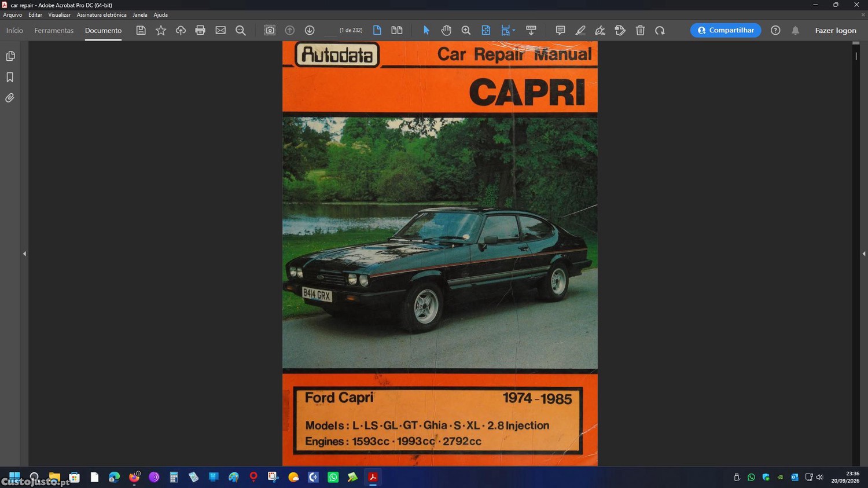Save the document with the floppy disk icon
The height and width of the screenshot is (488, 868).
pyautogui.click(x=141, y=30)
